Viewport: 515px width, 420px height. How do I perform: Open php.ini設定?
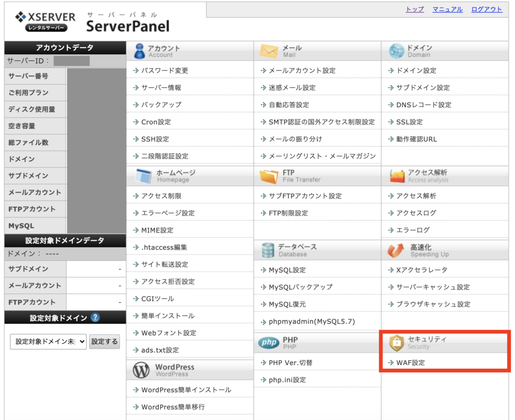287,380
